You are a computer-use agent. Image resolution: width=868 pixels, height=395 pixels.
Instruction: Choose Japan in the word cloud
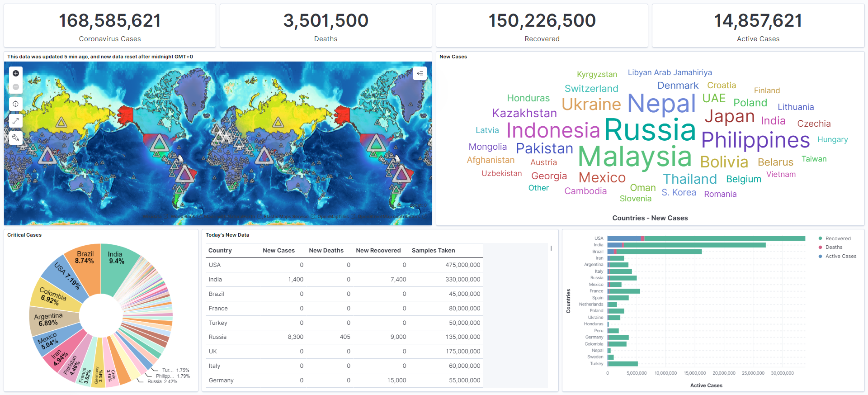(730, 117)
